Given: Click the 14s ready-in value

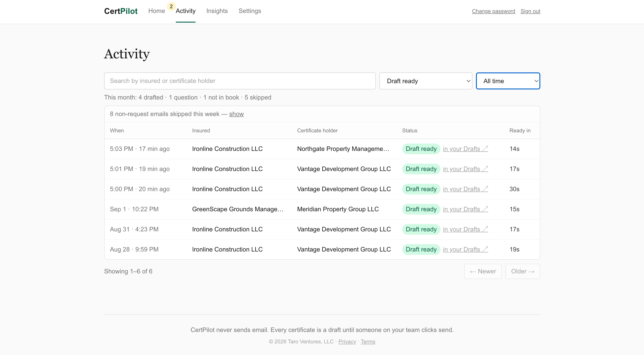Looking at the screenshot, I should click(x=514, y=149).
